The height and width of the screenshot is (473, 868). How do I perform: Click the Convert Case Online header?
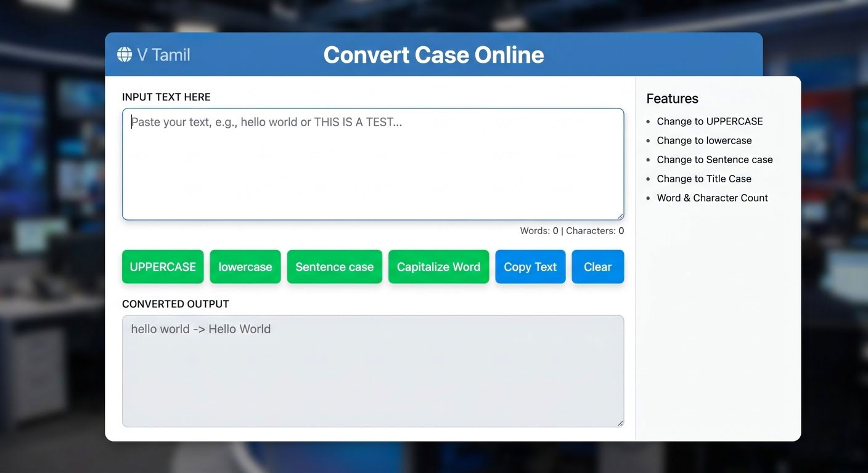[433, 55]
